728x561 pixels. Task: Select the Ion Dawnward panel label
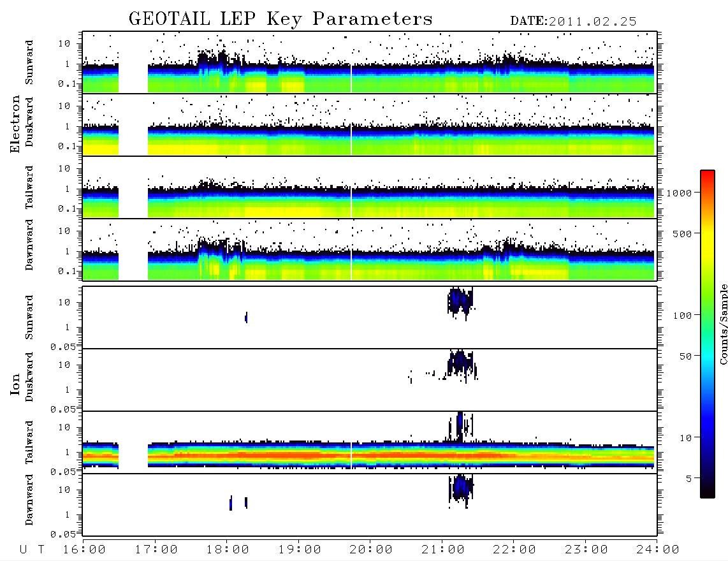click(29, 500)
